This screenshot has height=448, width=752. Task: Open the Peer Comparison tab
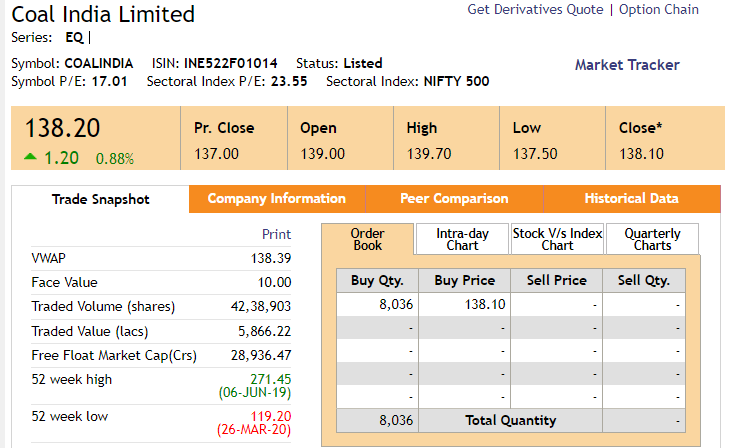point(454,199)
